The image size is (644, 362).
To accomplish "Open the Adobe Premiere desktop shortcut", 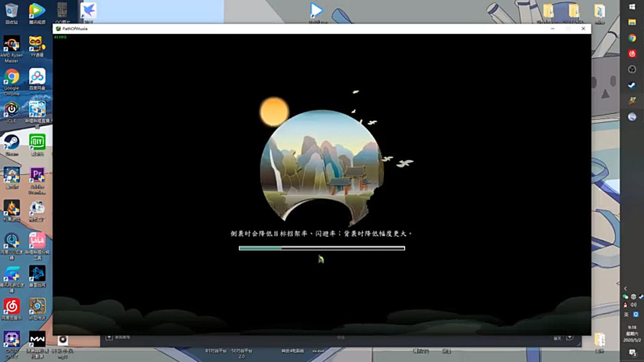I will click(x=37, y=180).
